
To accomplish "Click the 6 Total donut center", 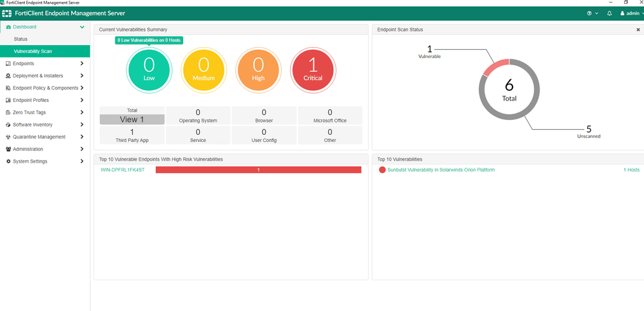I will 509,90.
